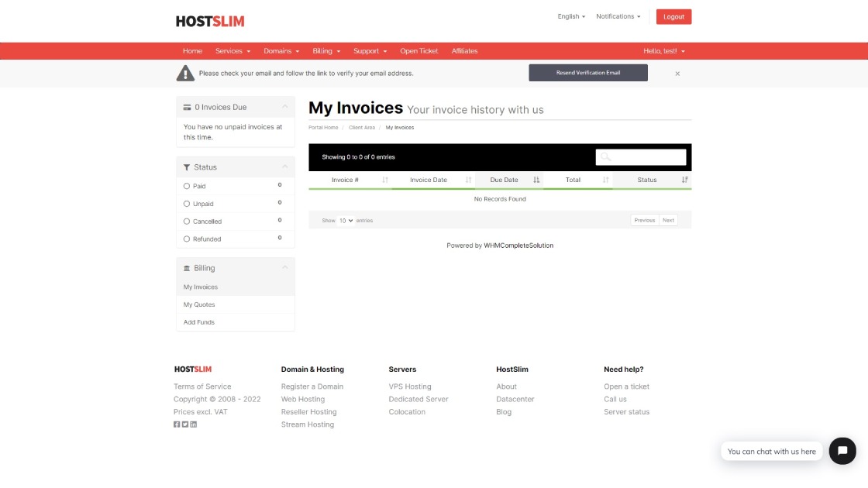Select the Paid status radio button

point(187,186)
